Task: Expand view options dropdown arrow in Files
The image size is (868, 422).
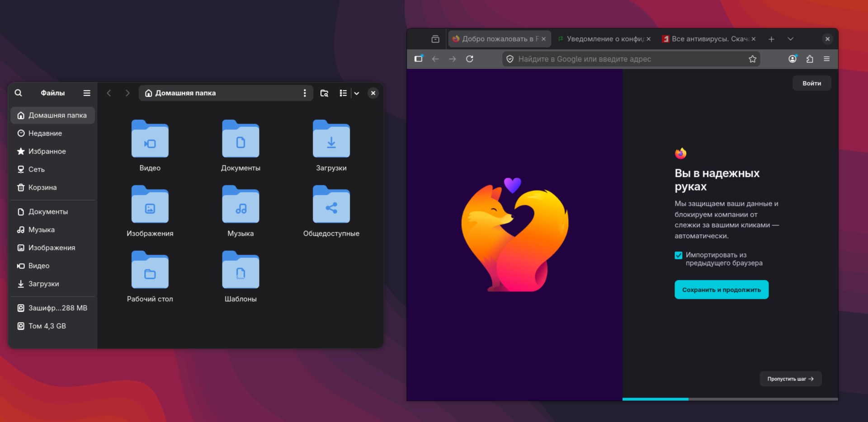Action: click(357, 93)
